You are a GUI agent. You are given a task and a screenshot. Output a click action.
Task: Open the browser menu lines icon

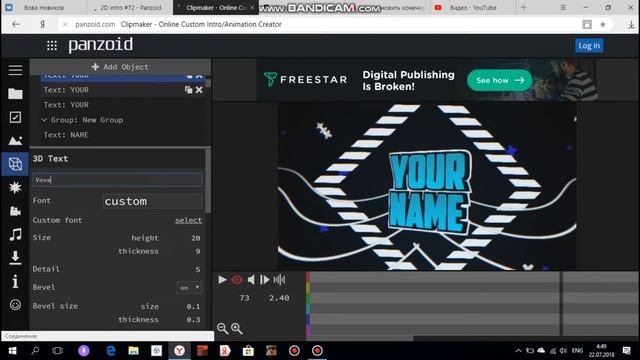coord(563,8)
